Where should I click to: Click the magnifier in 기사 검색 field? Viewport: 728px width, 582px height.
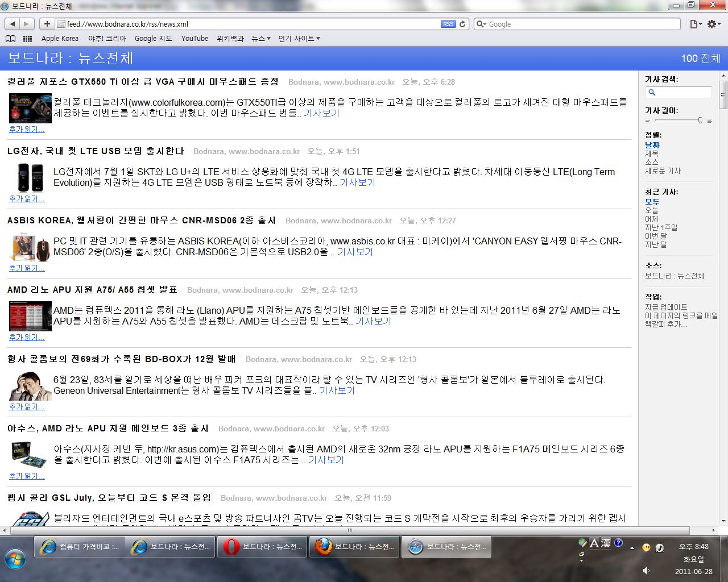click(652, 92)
